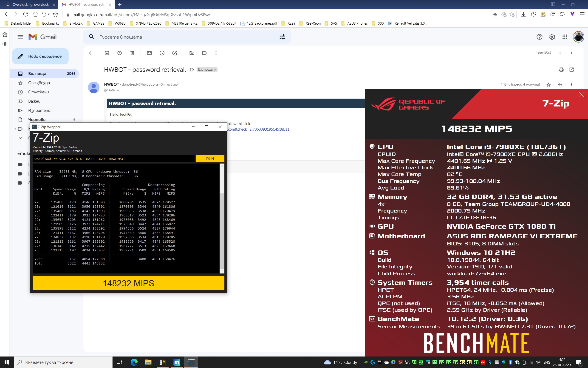Image resolution: width=588 pixels, height=368 pixels.
Task: Click the scroll-up arrow in the 7-Zip output
Action: [x=222, y=166]
